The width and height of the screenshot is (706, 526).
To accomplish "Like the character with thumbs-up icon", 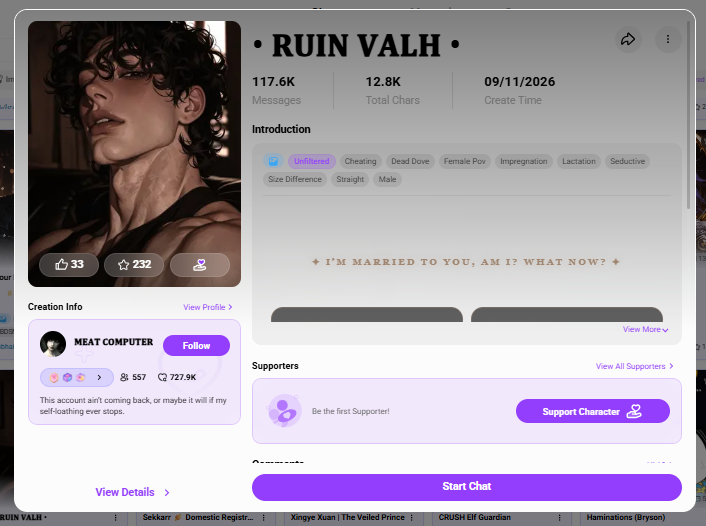I will [69, 264].
